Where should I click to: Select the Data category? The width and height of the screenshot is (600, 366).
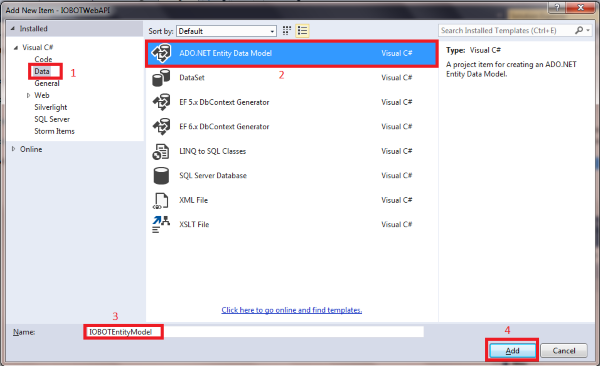click(x=42, y=71)
